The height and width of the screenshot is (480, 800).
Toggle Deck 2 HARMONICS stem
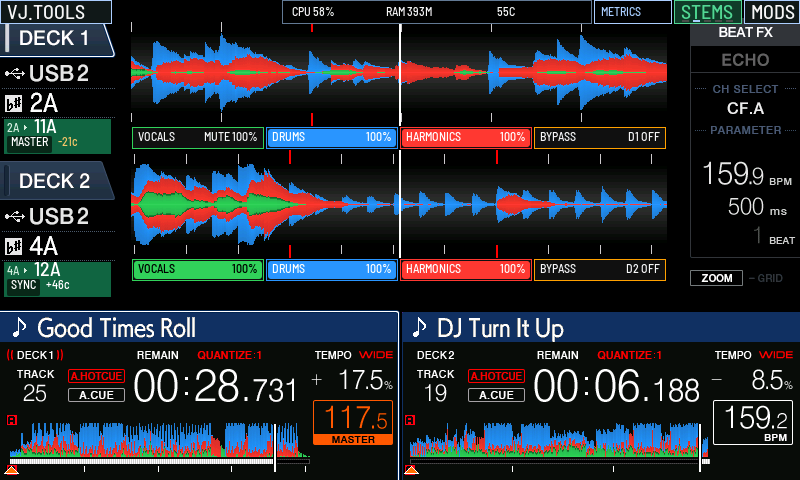(466, 270)
